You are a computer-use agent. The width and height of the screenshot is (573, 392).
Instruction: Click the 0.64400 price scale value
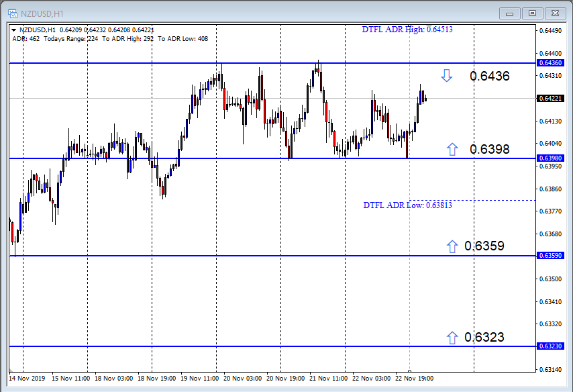(x=550, y=54)
